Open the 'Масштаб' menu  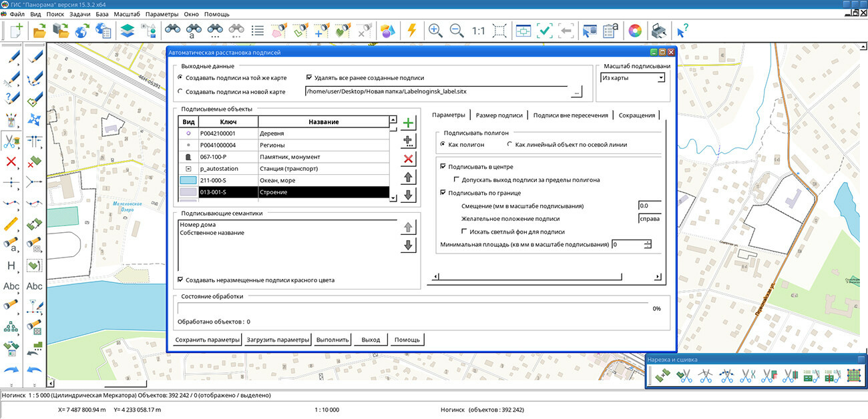point(126,14)
